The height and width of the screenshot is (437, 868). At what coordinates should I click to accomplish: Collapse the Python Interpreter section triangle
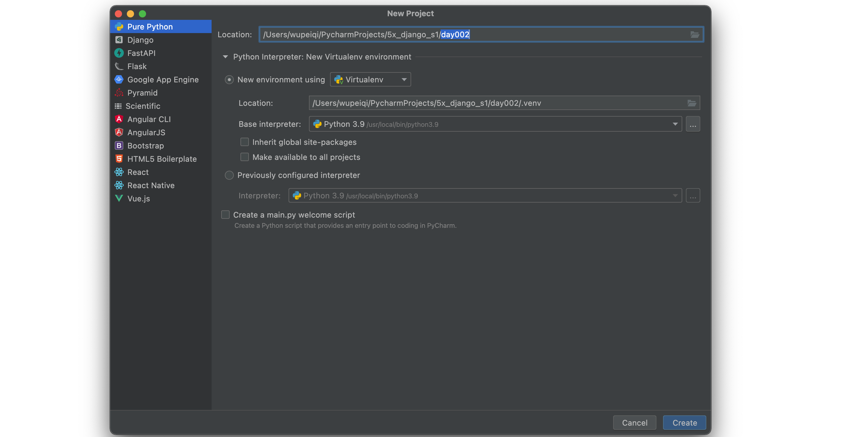coord(225,57)
